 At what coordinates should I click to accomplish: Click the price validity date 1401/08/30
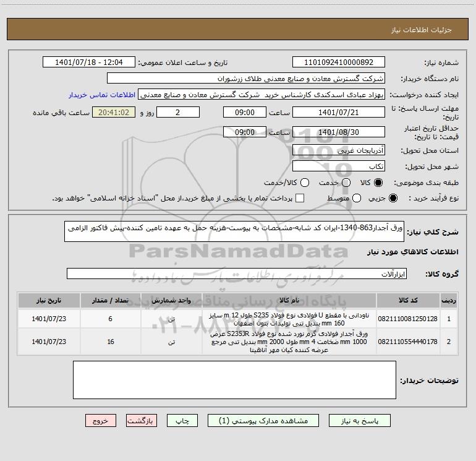[x=339, y=132]
